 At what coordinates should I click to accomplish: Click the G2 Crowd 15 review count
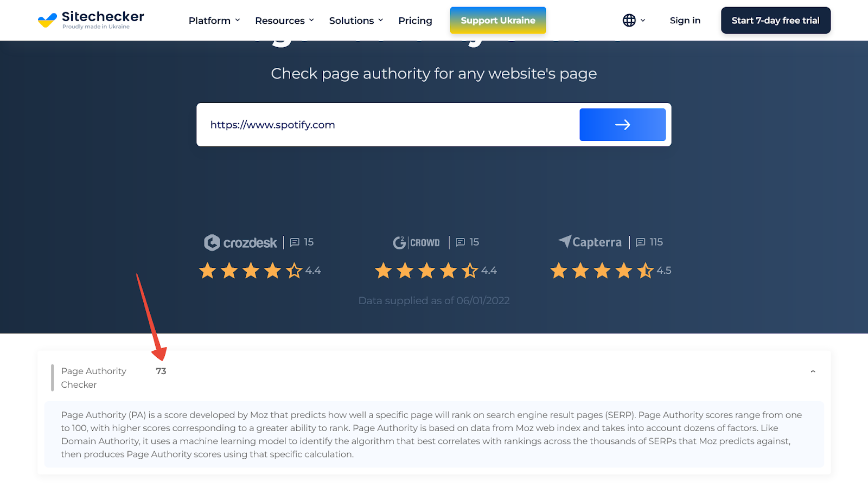pos(474,242)
